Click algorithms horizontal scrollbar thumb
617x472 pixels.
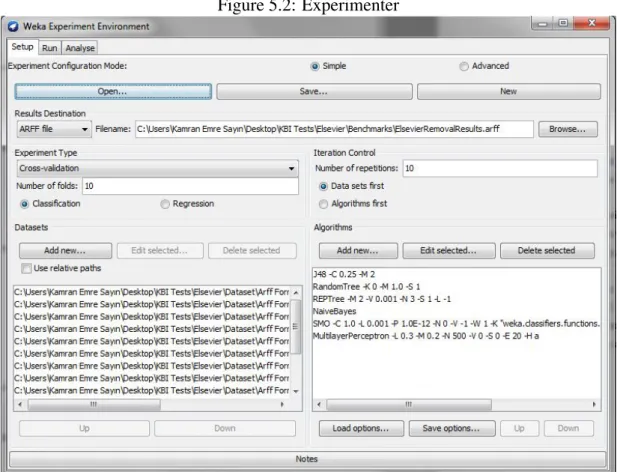(409, 404)
